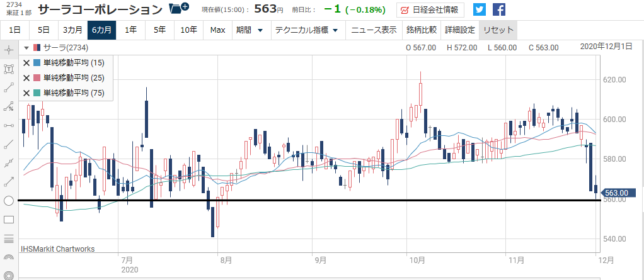Click the 単純移動平均 (15) legend label

74,63
